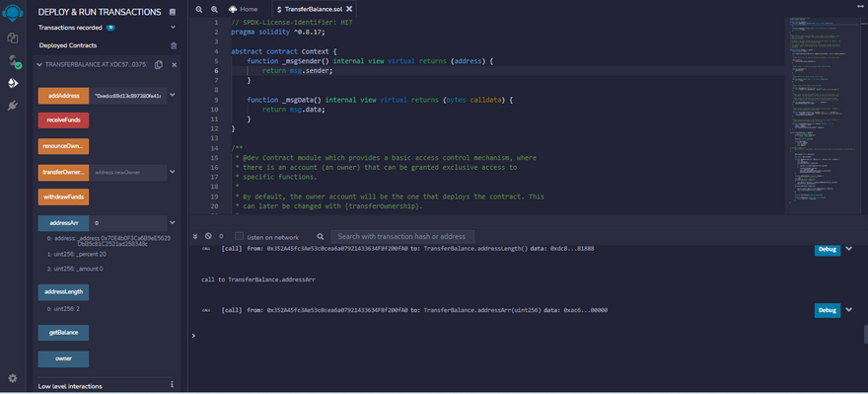The width and height of the screenshot is (868, 394).
Task: Call the addressLength function button
Action: click(64, 292)
